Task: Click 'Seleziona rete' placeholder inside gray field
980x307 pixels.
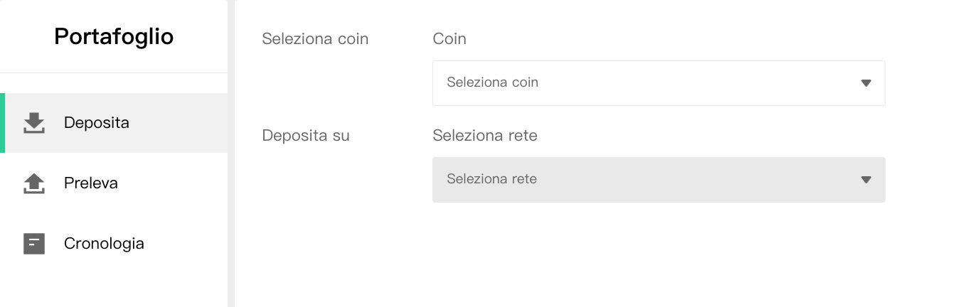Action: (491, 179)
